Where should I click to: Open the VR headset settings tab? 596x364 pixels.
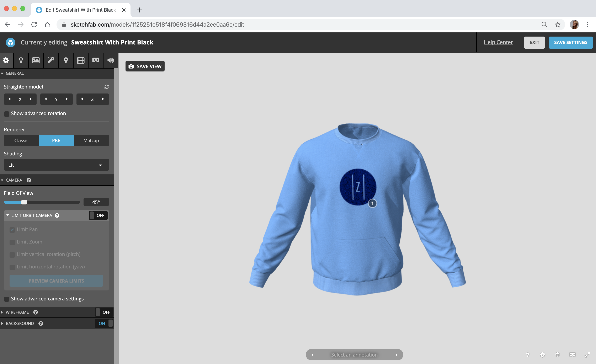click(96, 60)
